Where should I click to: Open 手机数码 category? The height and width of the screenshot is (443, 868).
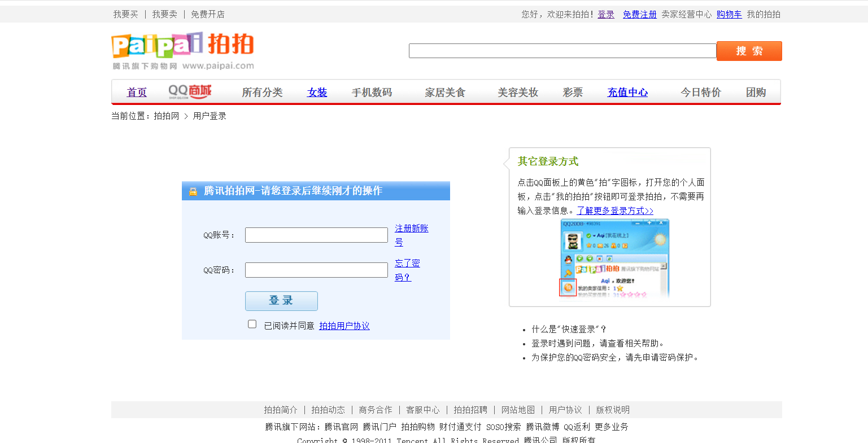click(372, 92)
